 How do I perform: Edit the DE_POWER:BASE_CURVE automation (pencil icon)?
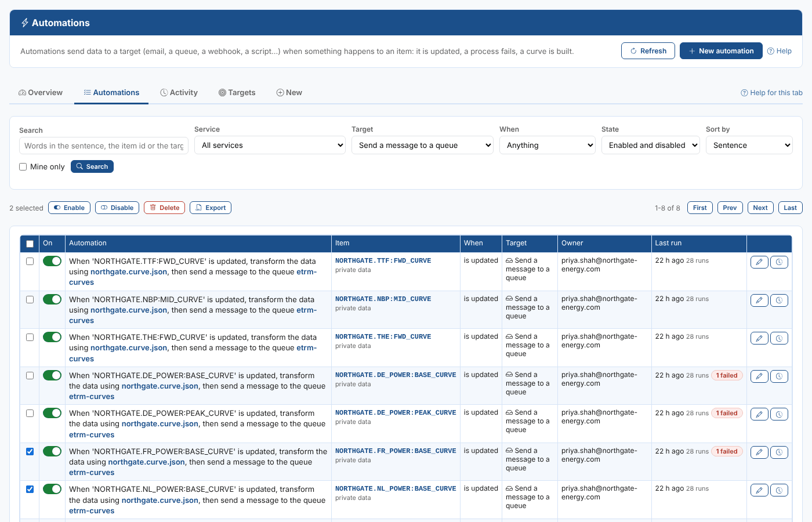click(759, 376)
